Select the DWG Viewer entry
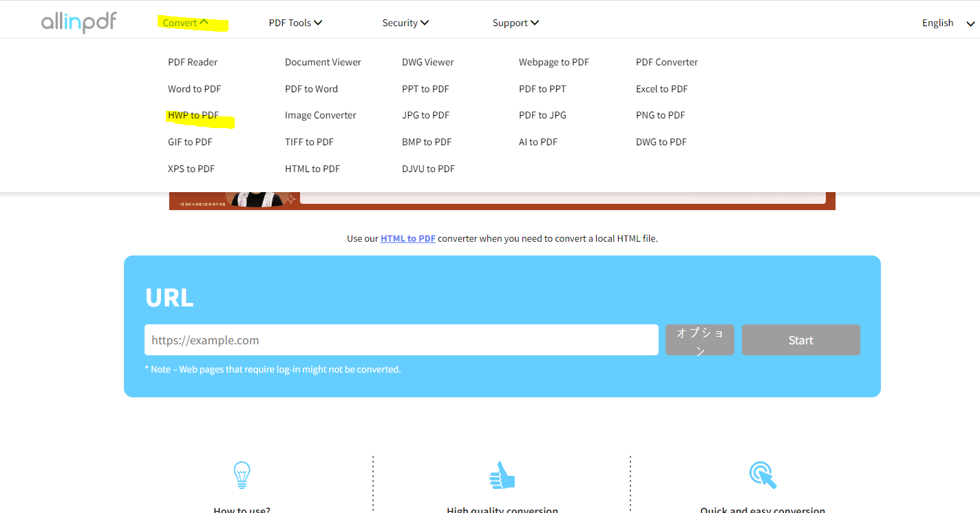Image resolution: width=980 pixels, height=513 pixels. 427,61
